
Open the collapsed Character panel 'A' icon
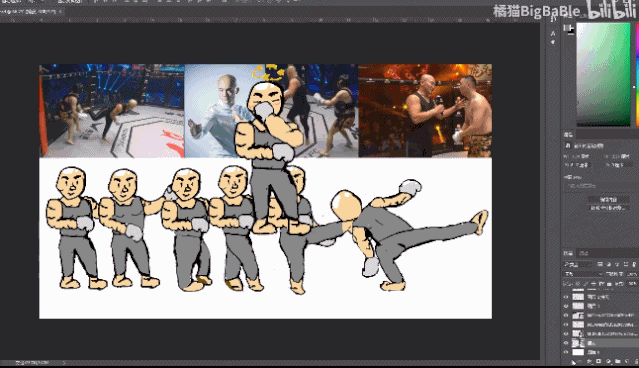pos(553,34)
